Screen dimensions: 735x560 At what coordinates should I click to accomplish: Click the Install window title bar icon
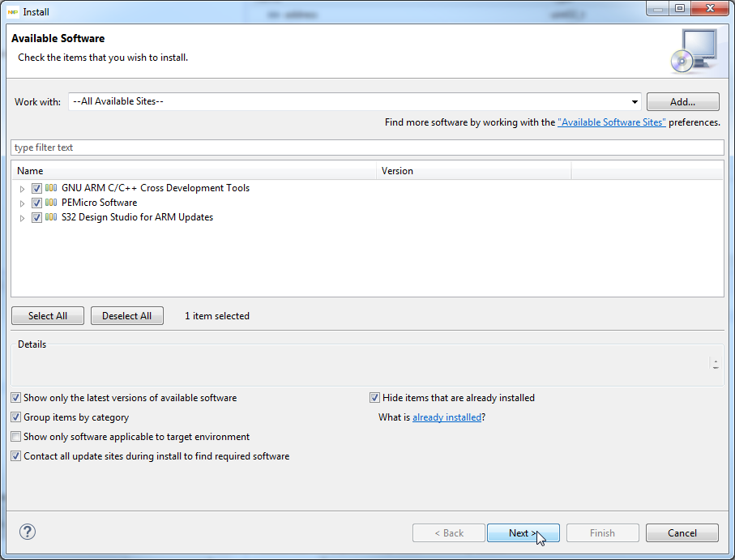click(13, 12)
